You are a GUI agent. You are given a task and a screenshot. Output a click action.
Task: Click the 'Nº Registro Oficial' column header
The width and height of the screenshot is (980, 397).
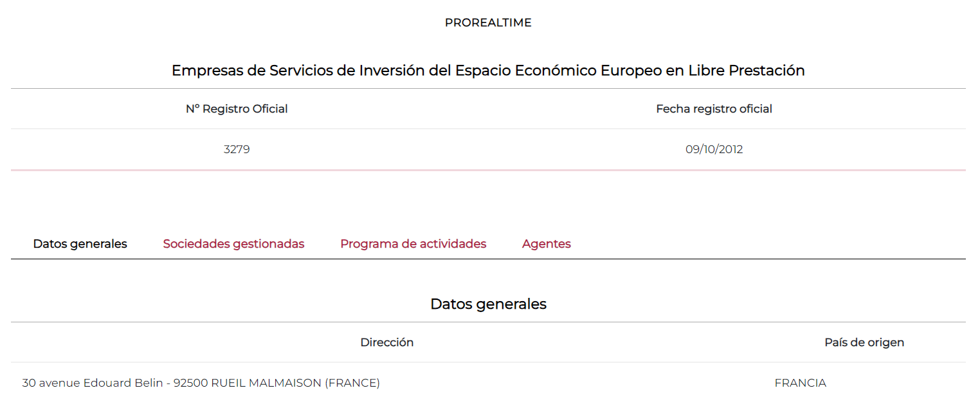[x=237, y=109]
